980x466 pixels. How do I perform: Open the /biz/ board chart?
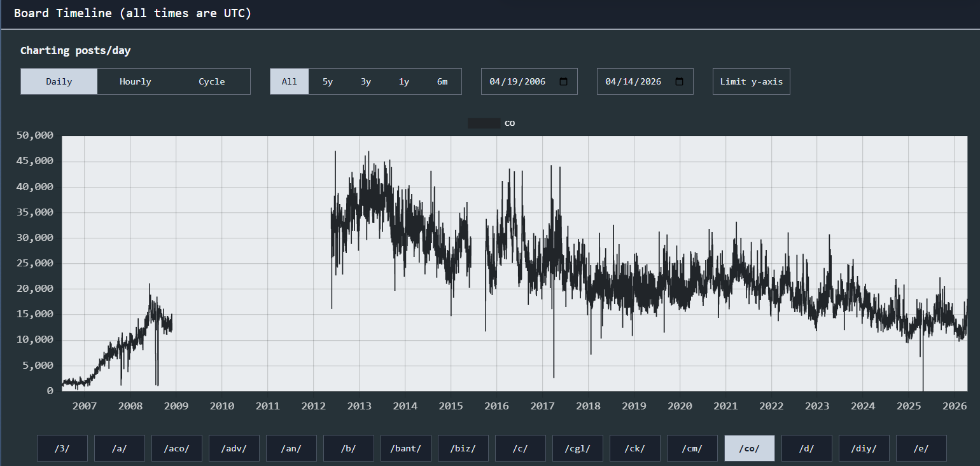[x=463, y=448]
